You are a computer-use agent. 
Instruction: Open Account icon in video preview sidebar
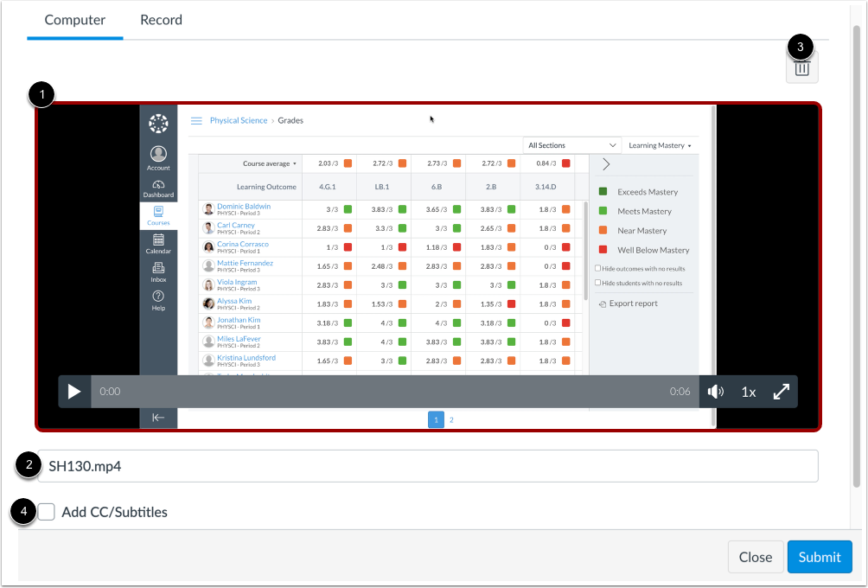pyautogui.click(x=158, y=158)
